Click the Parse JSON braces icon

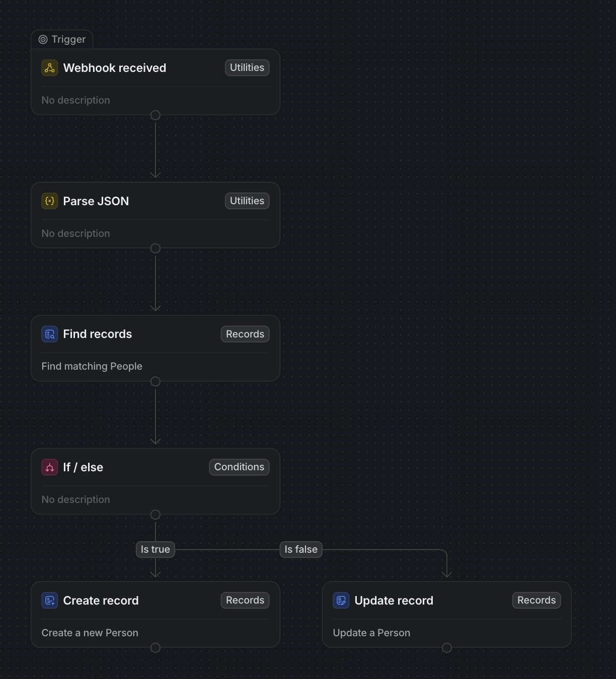(50, 201)
